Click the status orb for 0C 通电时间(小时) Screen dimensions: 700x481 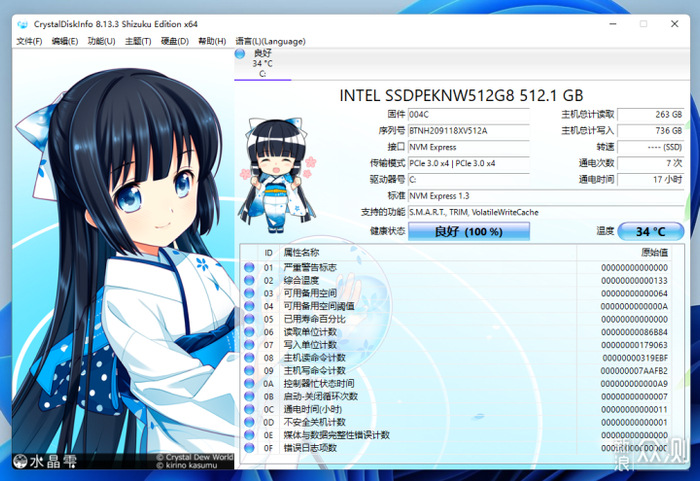(x=249, y=409)
